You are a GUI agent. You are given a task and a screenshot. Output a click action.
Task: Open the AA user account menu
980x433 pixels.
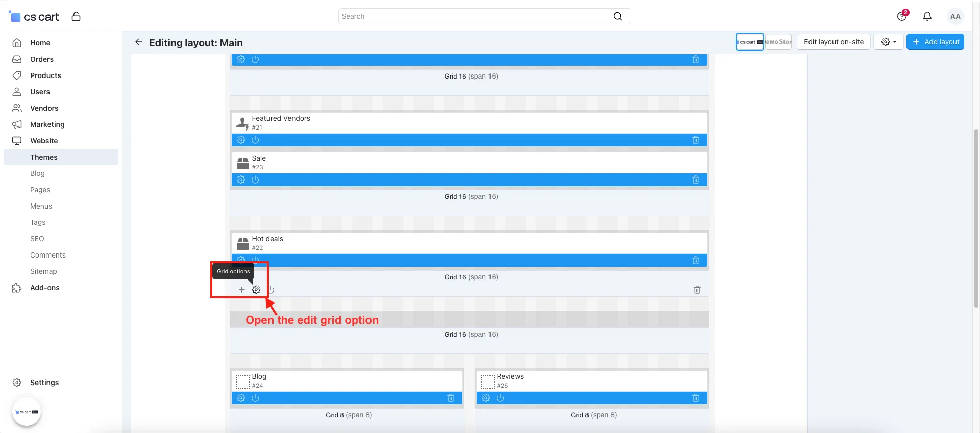click(x=955, y=16)
